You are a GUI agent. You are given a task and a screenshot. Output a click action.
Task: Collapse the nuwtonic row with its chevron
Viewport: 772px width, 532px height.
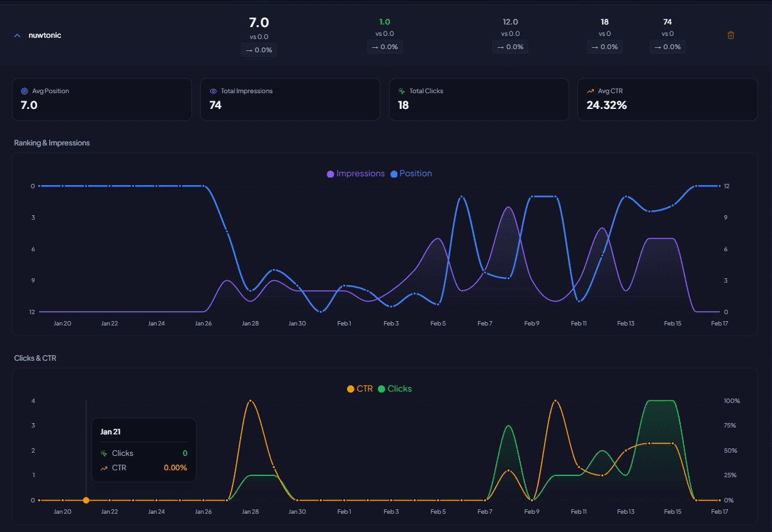tap(17, 35)
